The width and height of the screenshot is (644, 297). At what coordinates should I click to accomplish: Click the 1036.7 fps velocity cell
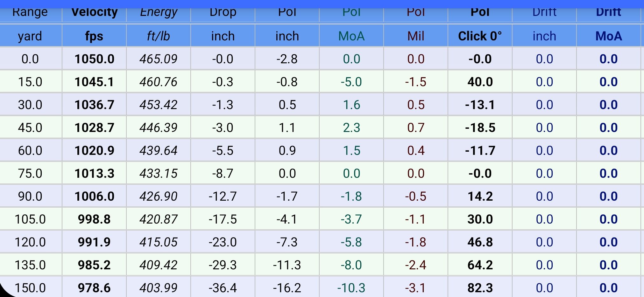(94, 105)
